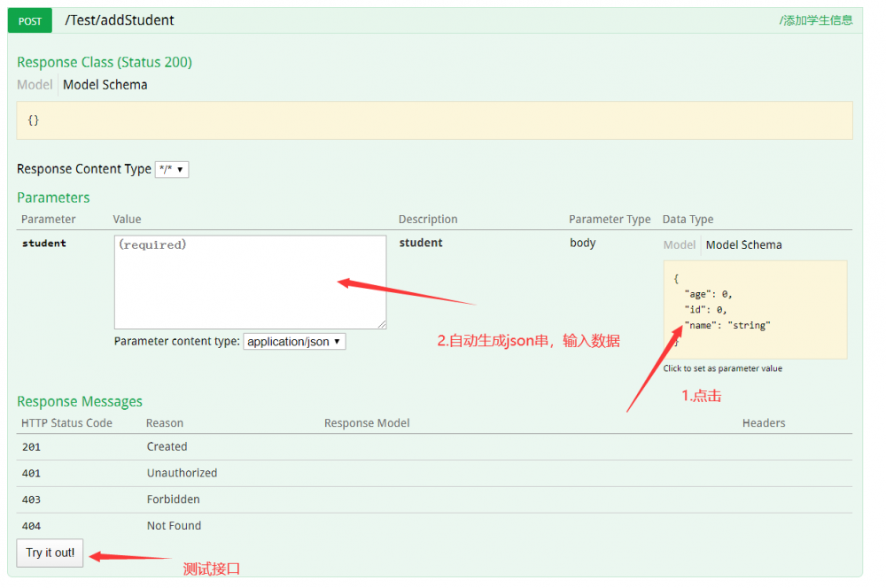
Task: Open the /添加学生信息 link
Action: 814,19
